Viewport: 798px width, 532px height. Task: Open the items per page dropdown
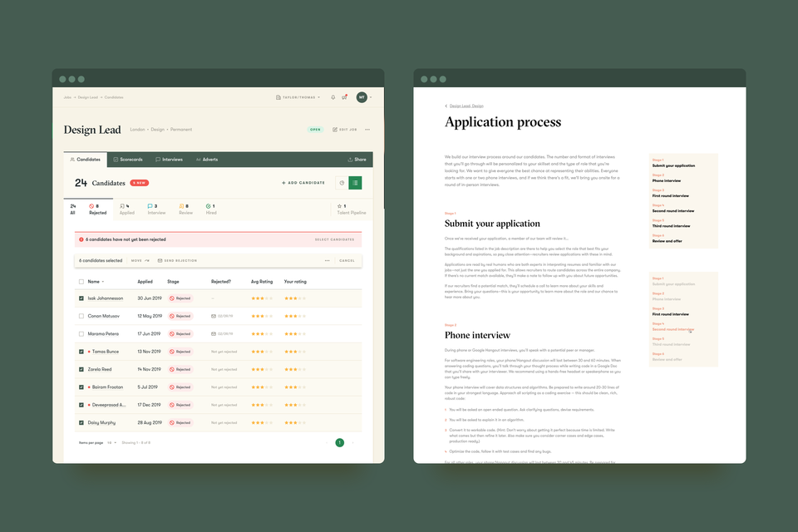111,443
